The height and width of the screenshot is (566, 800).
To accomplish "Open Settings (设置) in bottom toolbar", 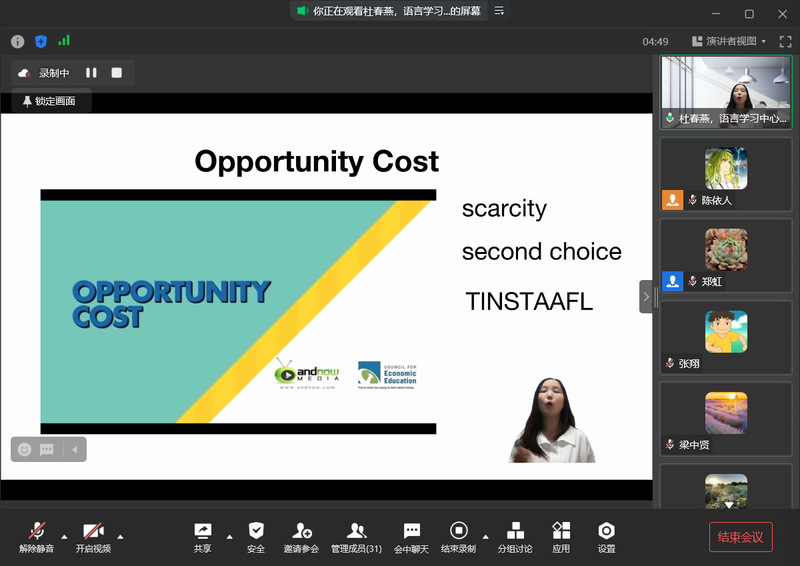I will pyautogui.click(x=606, y=537).
